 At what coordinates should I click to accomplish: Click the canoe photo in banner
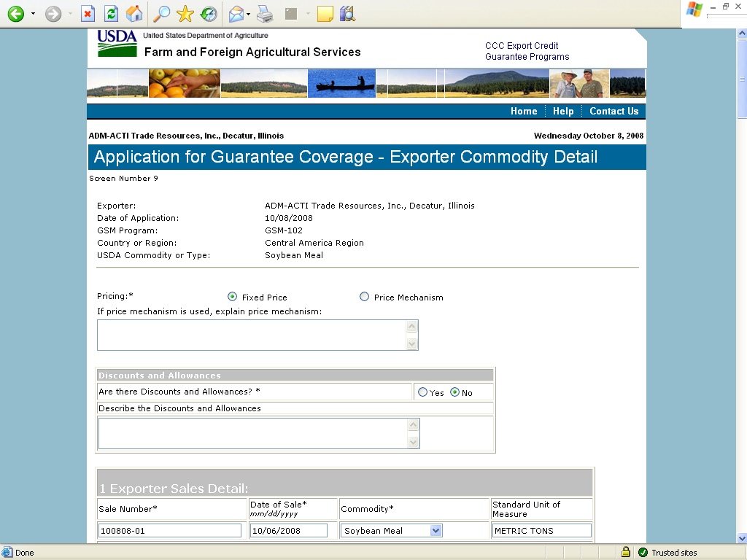pos(341,83)
